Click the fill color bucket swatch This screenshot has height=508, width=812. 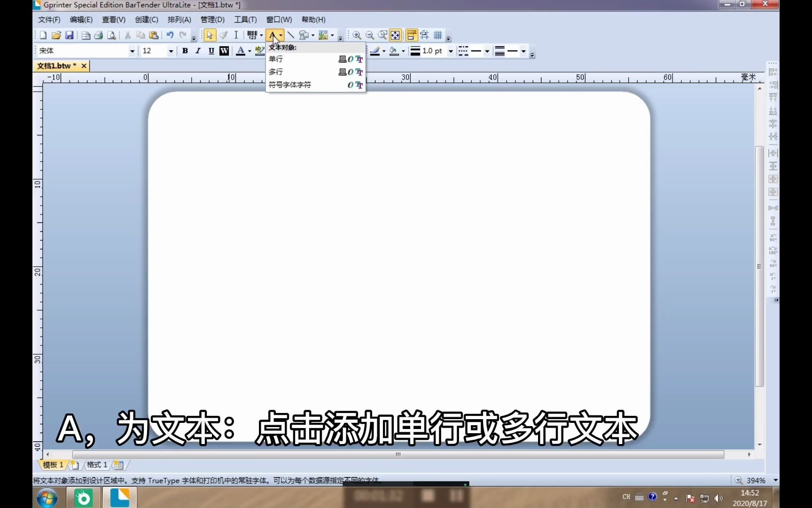pos(394,51)
